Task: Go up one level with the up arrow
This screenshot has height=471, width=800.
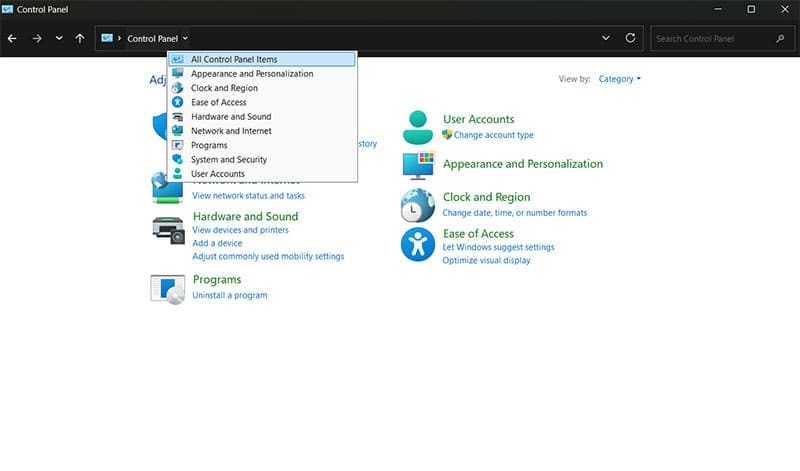Action: [x=80, y=38]
